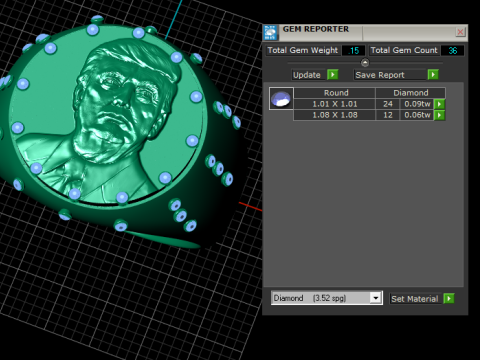
Task: Click the GEM REPORTER window title
Action: pyautogui.click(x=316, y=29)
